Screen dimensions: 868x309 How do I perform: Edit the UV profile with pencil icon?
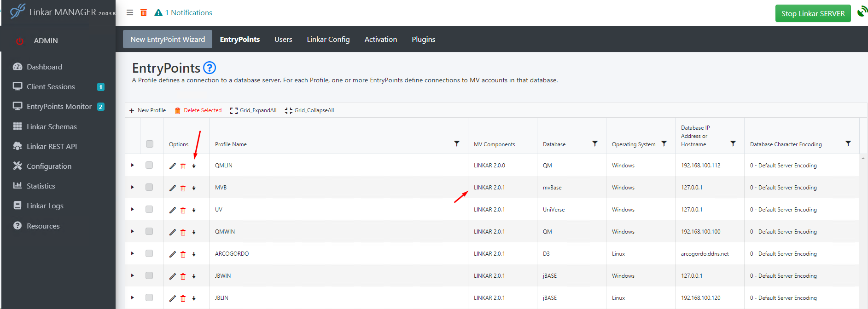tap(173, 210)
